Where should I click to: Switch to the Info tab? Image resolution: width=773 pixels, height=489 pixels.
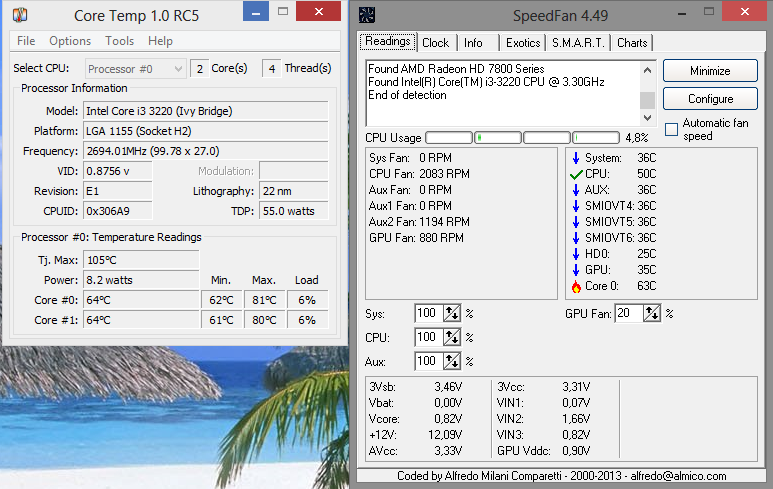point(473,43)
